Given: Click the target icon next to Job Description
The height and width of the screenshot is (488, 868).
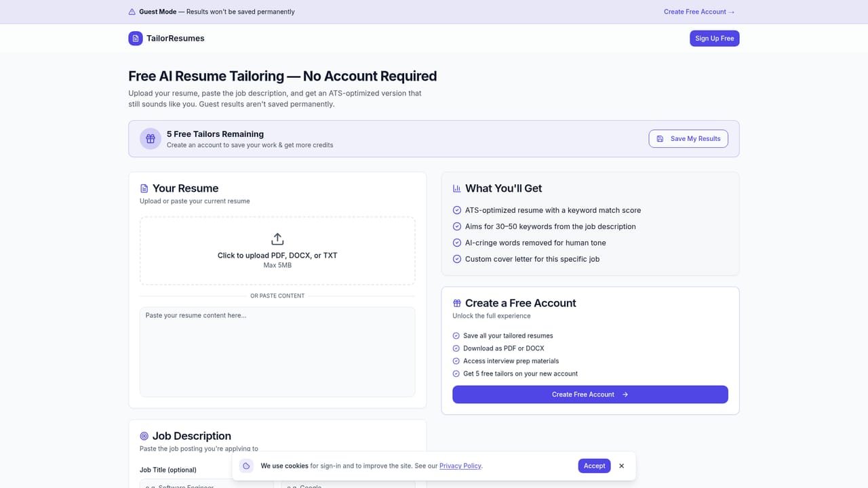Looking at the screenshot, I should [144, 436].
